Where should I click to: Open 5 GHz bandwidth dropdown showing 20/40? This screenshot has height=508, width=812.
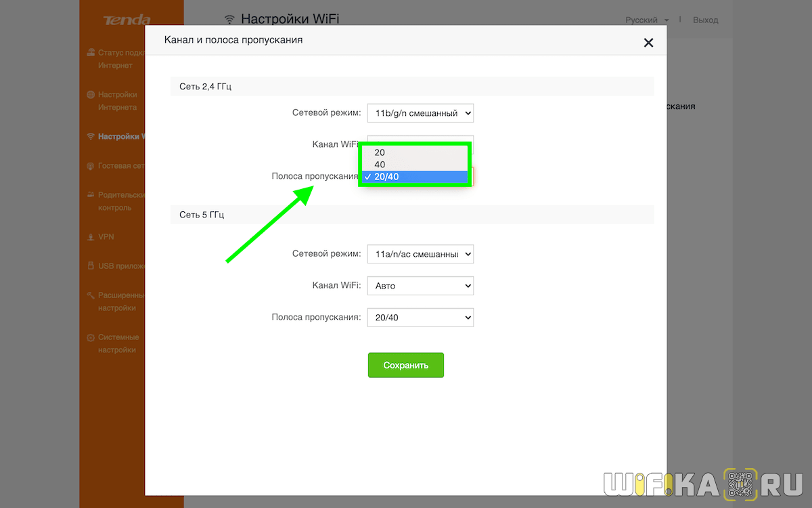coord(420,317)
